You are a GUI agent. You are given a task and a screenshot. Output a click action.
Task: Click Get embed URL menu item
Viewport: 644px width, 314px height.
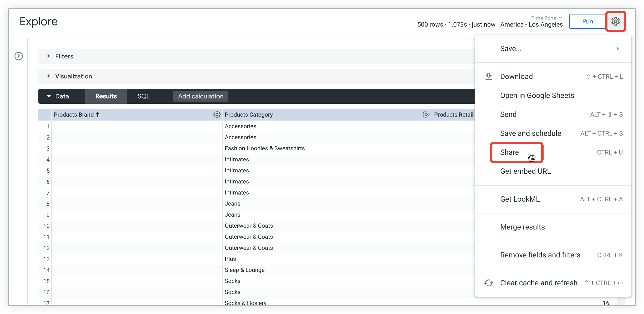(x=525, y=171)
